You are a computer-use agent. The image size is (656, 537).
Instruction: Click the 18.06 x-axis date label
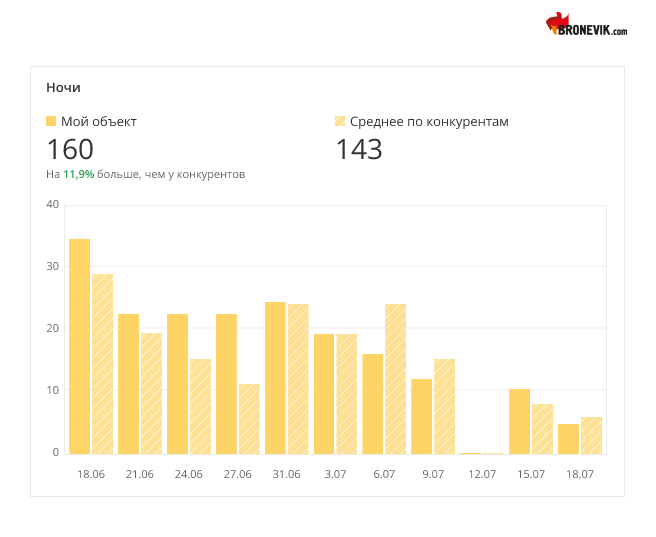click(91, 475)
